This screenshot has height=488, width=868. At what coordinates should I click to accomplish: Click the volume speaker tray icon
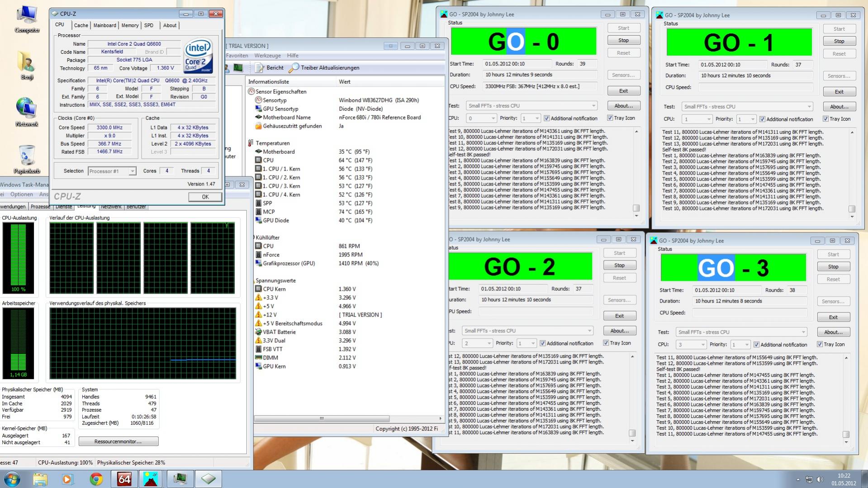pos(820,479)
